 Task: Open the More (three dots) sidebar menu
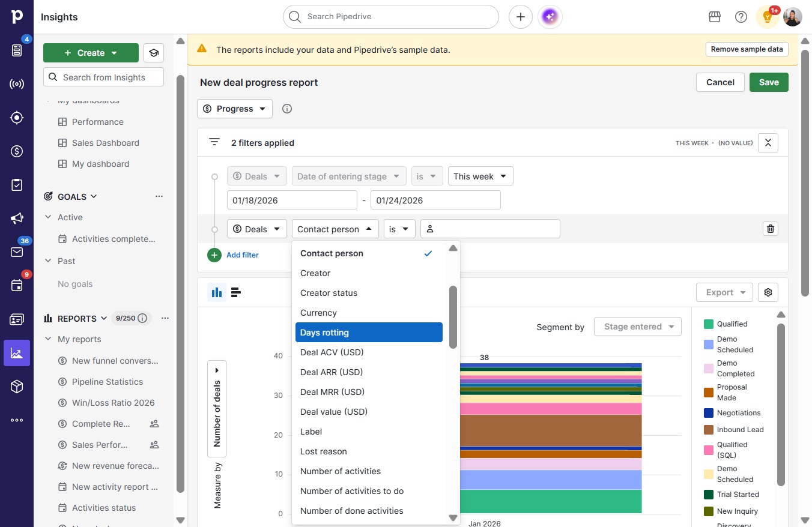(17, 420)
